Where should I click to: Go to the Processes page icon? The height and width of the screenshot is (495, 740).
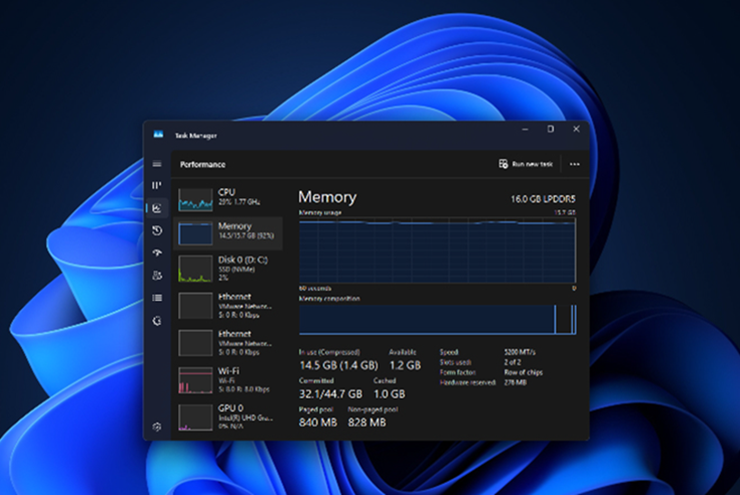point(157,185)
